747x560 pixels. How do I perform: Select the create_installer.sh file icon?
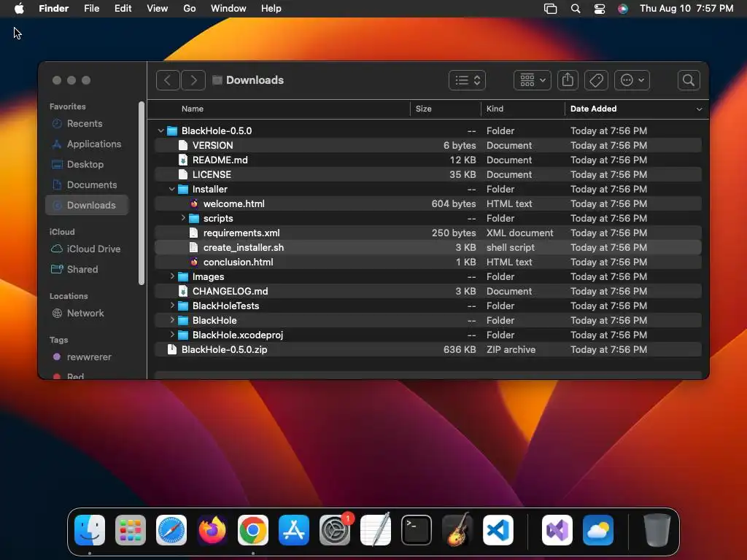(194, 248)
